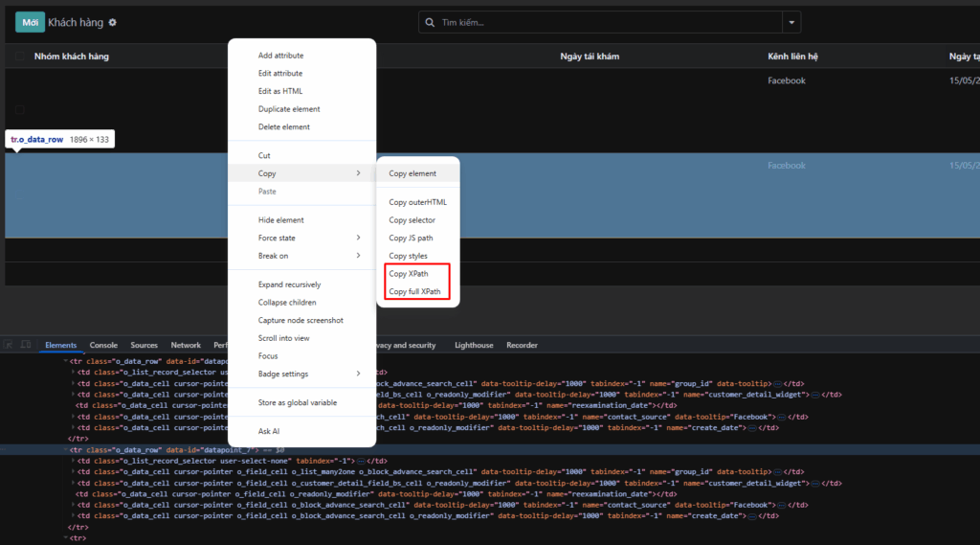Focus the Tìm kiếm search field
The height and width of the screenshot is (545, 980).
[610, 23]
